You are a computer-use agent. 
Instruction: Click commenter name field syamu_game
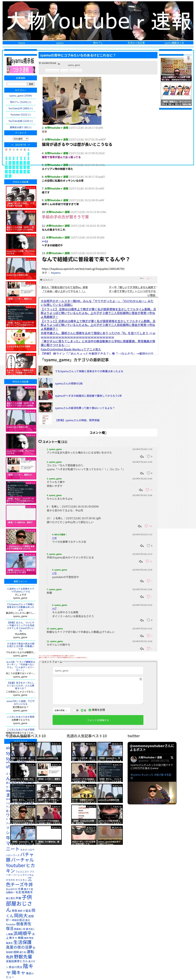coord(98,671)
